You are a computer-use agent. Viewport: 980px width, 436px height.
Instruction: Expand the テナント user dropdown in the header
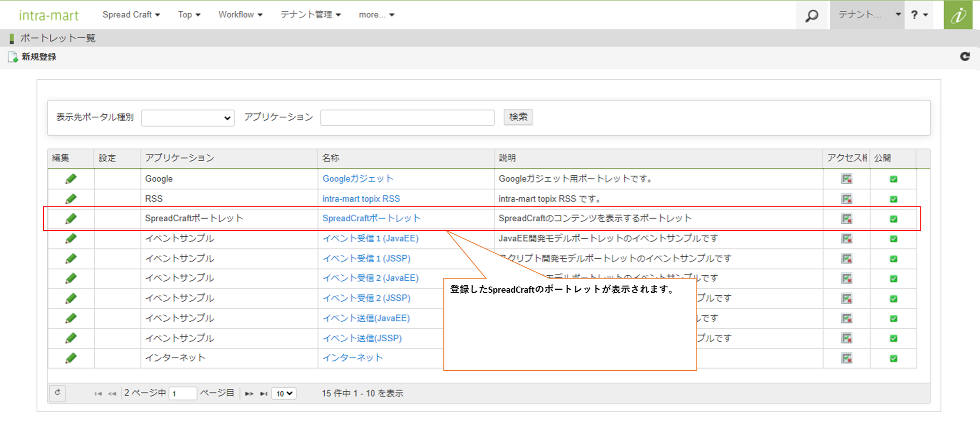point(868,15)
